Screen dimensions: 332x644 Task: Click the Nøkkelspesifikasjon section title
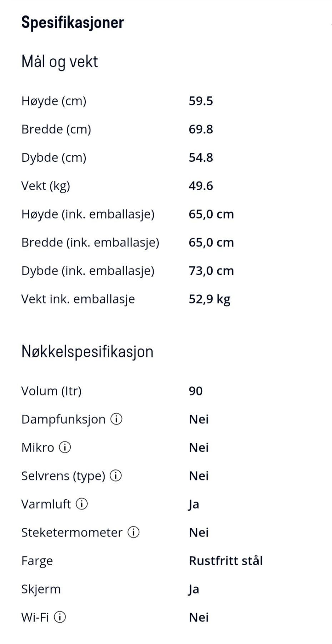point(88,352)
